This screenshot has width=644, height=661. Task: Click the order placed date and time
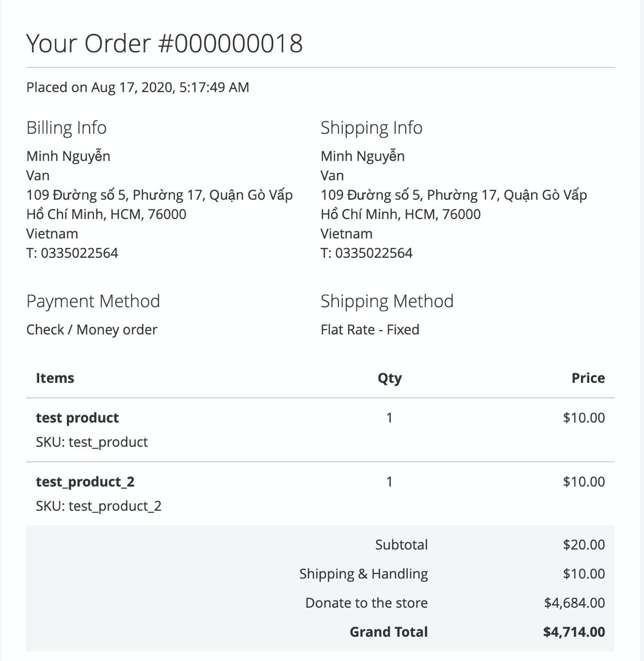coord(138,87)
